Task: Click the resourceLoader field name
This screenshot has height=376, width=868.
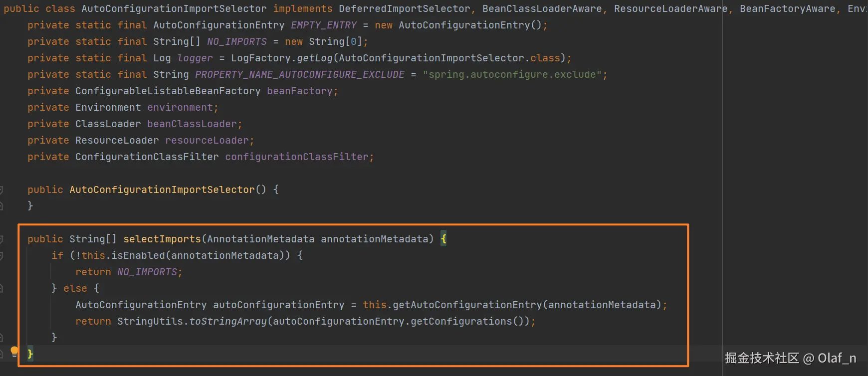Action: [x=207, y=140]
